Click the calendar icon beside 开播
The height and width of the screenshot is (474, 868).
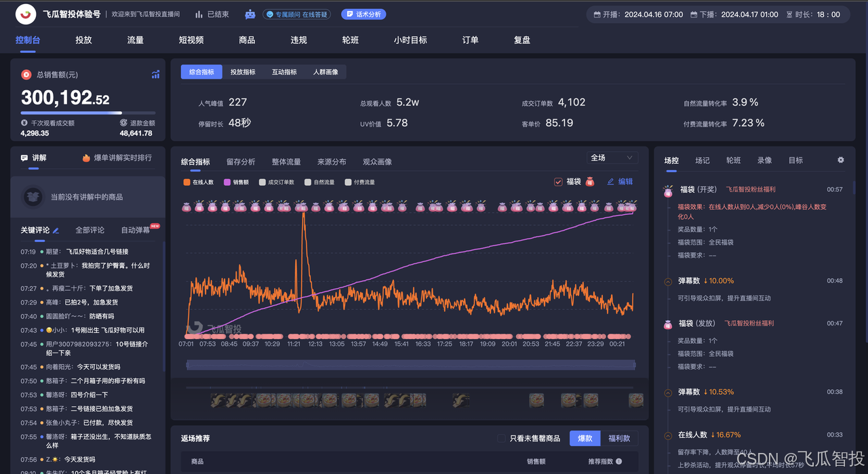pos(597,14)
